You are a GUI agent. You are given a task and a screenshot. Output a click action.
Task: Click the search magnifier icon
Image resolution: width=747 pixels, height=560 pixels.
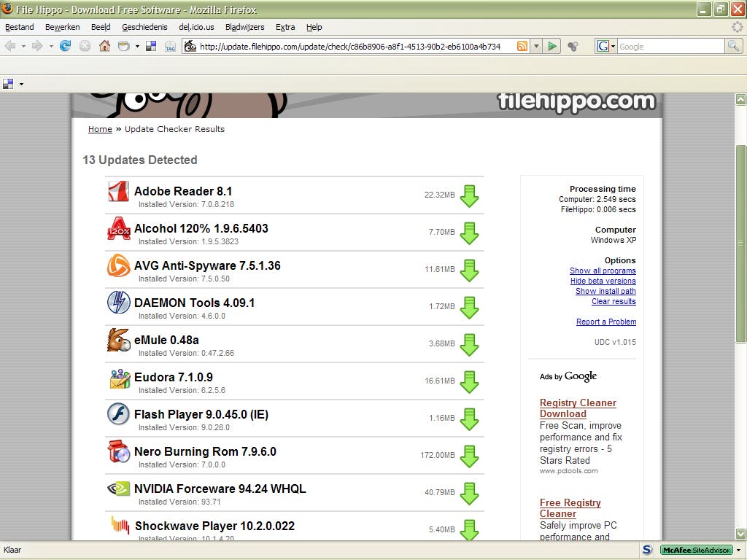733,46
